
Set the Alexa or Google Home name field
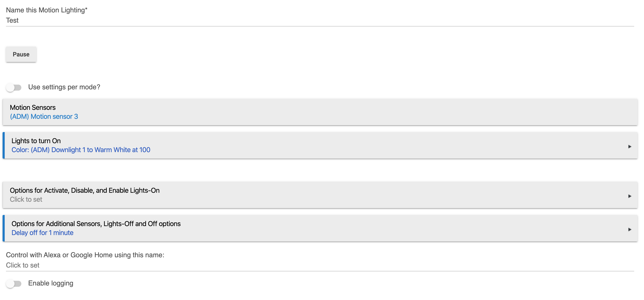click(320, 265)
